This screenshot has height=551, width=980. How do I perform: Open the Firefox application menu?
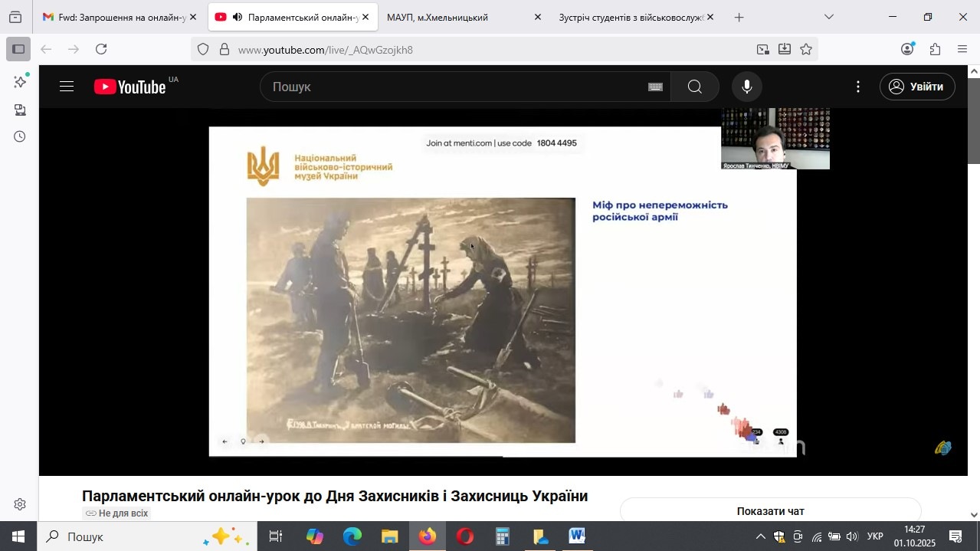click(962, 49)
